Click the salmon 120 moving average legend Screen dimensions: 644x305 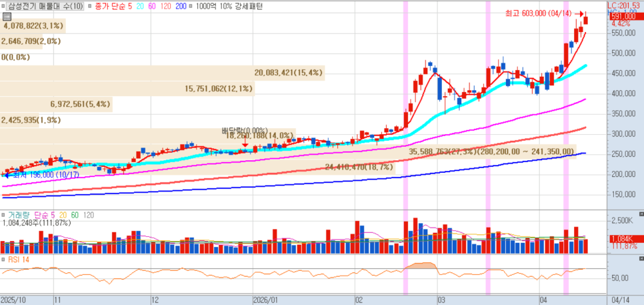coord(165,6)
